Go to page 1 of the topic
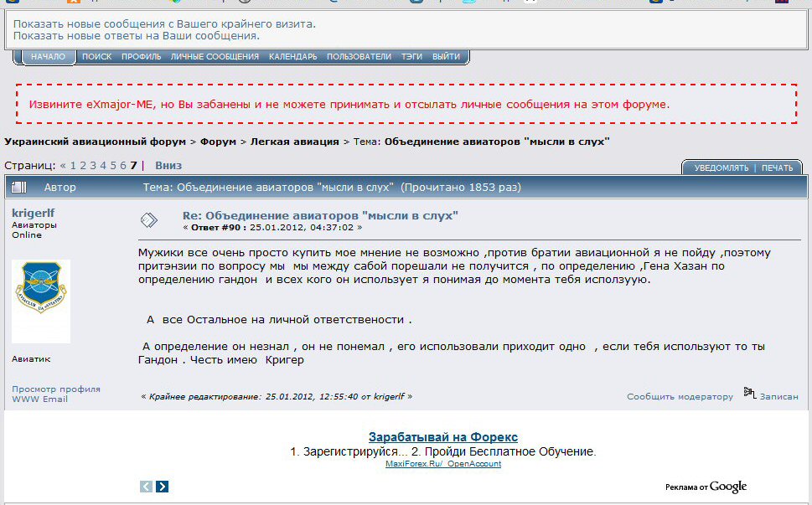Viewport: 812px width, 505px height. click(x=73, y=166)
